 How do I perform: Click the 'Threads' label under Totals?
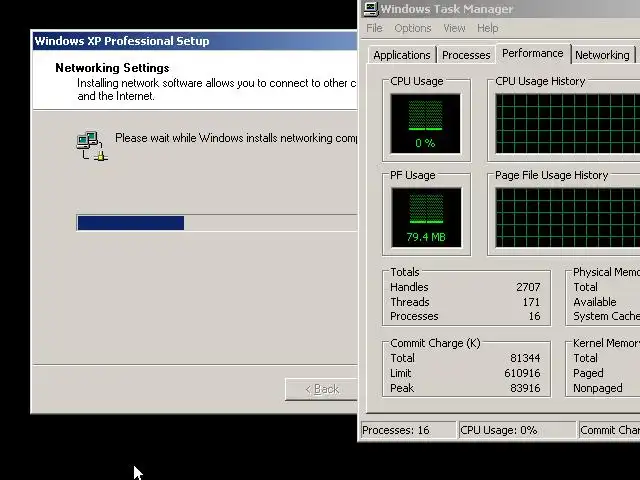pos(410,302)
